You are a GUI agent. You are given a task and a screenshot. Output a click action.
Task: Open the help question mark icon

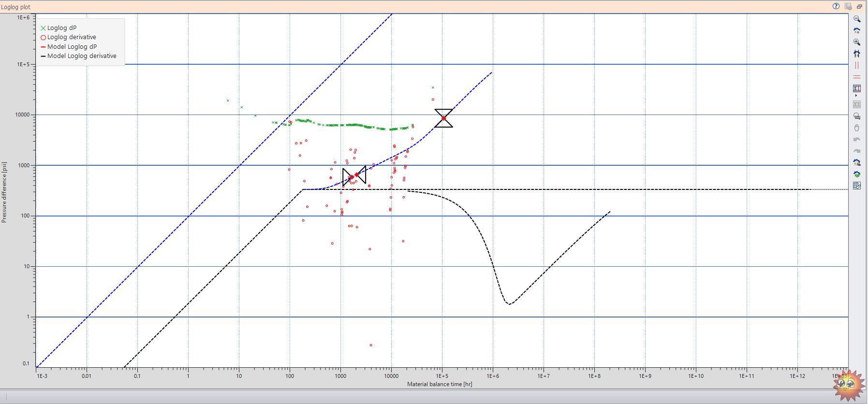pyautogui.click(x=836, y=6)
